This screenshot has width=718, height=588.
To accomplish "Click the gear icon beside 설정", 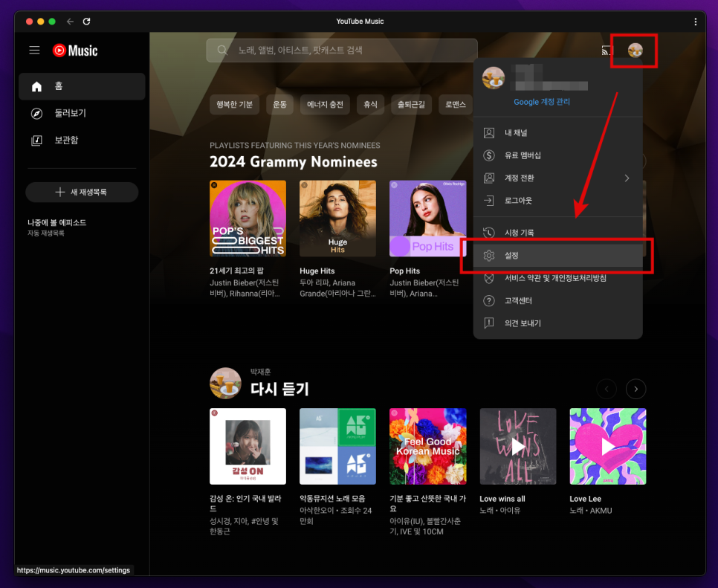I will click(x=489, y=256).
